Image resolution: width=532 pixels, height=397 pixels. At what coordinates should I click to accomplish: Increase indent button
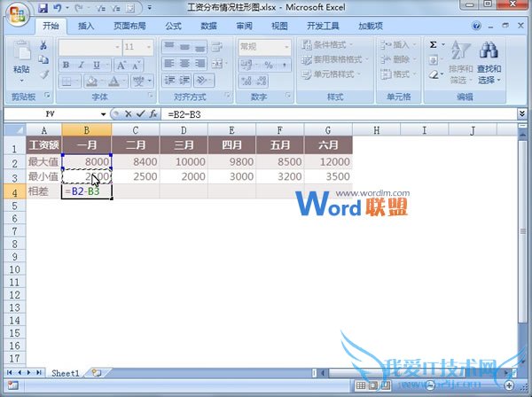[184, 81]
